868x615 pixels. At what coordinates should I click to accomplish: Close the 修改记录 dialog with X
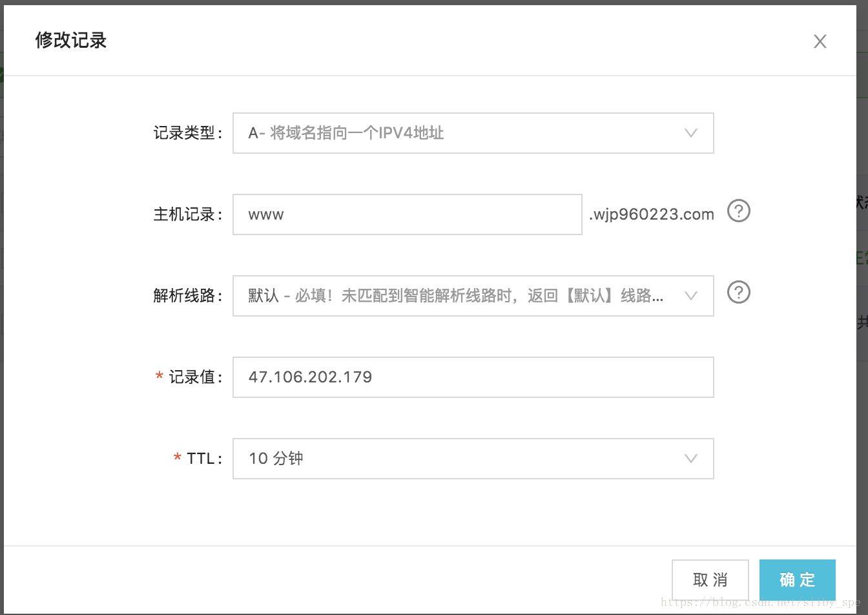pos(820,42)
